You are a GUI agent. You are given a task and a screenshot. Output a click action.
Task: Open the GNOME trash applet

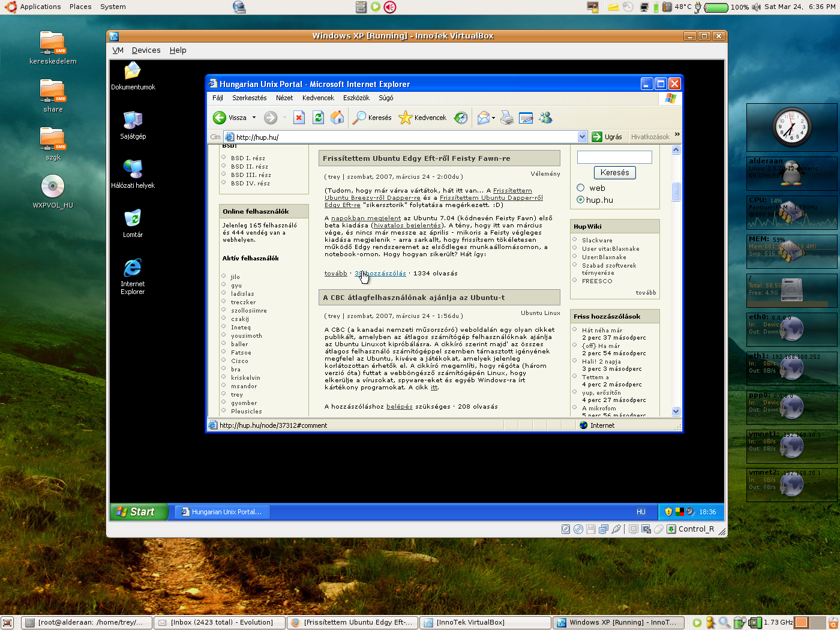pyautogui.click(x=833, y=623)
